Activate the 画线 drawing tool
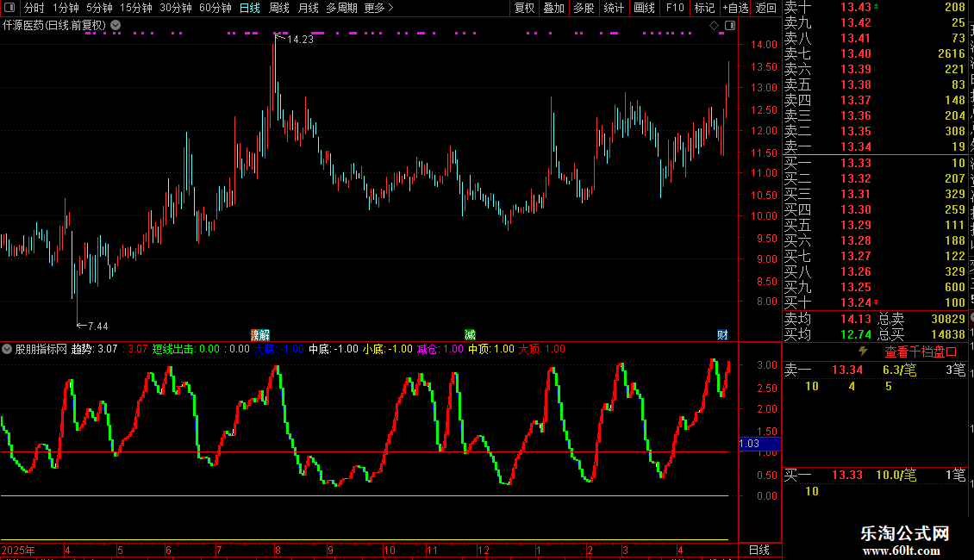Image resolution: width=974 pixels, height=560 pixels. pos(644,8)
